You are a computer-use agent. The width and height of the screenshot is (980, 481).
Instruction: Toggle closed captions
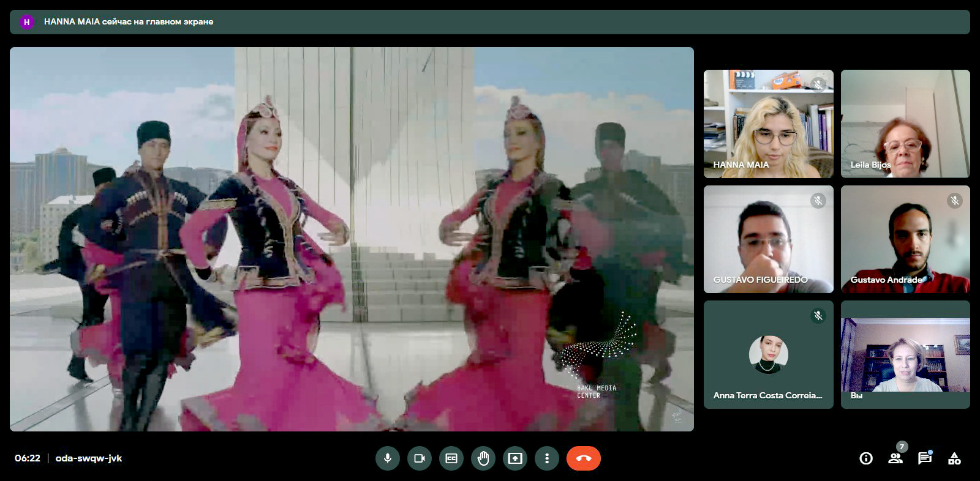coord(451,458)
